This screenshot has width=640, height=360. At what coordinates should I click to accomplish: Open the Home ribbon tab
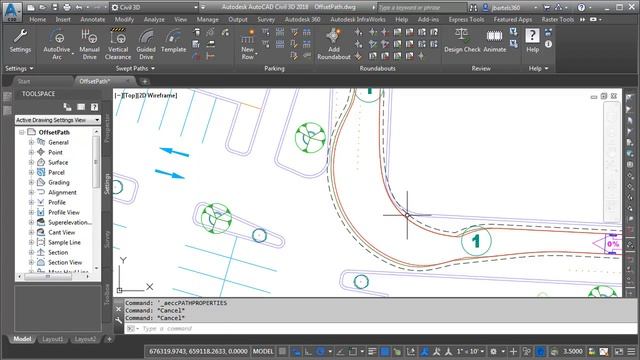38,20
